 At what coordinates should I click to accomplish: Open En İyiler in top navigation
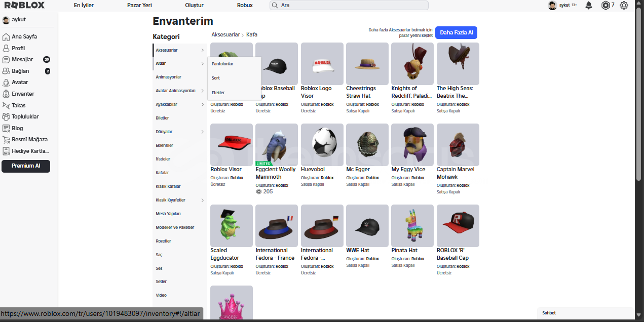pyautogui.click(x=84, y=5)
